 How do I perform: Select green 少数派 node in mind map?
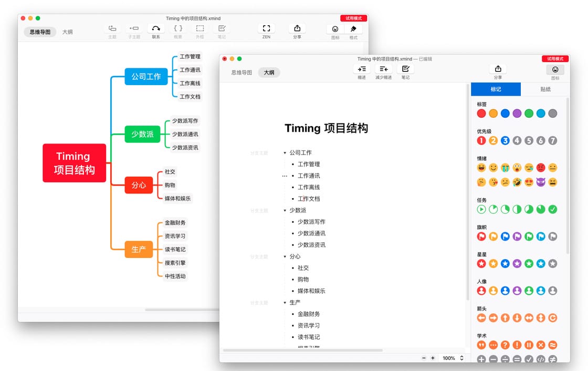click(142, 134)
